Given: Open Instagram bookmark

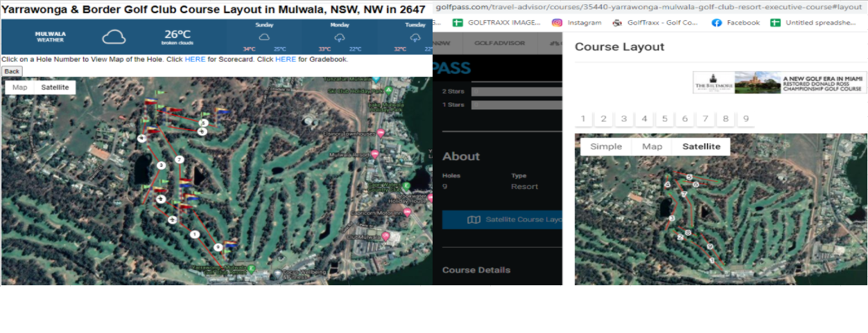Looking at the screenshot, I should (577, 22).
